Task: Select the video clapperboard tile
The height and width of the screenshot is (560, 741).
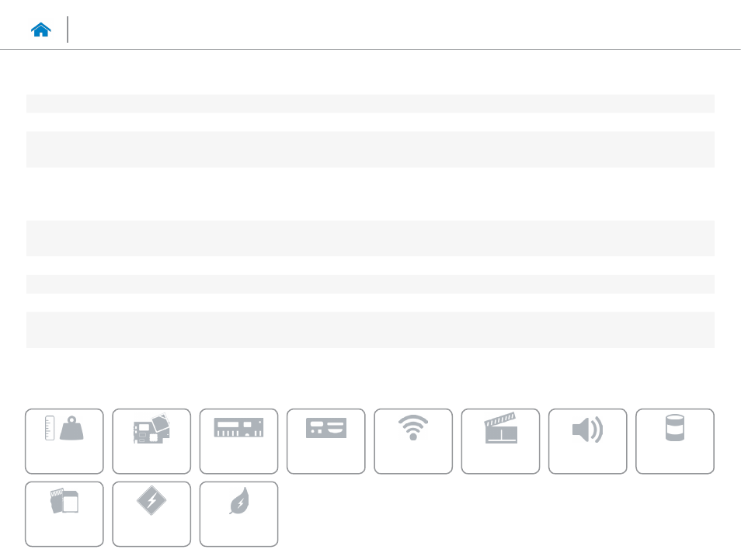Action: [500, 441]
